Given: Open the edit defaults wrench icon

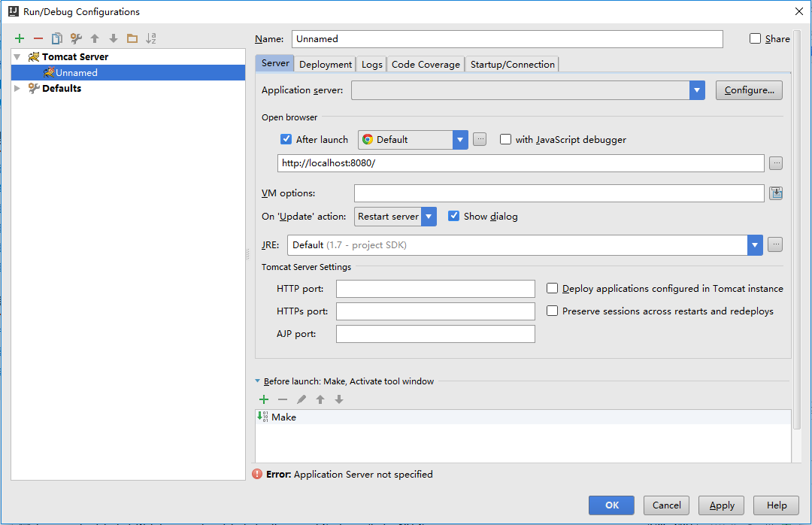Looking at the screenshot, I should [76, 38].
